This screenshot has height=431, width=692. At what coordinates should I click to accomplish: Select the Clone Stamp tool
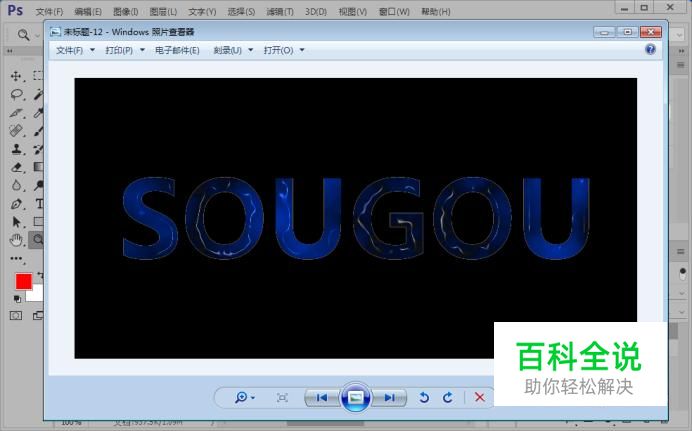tap(16, 149)
